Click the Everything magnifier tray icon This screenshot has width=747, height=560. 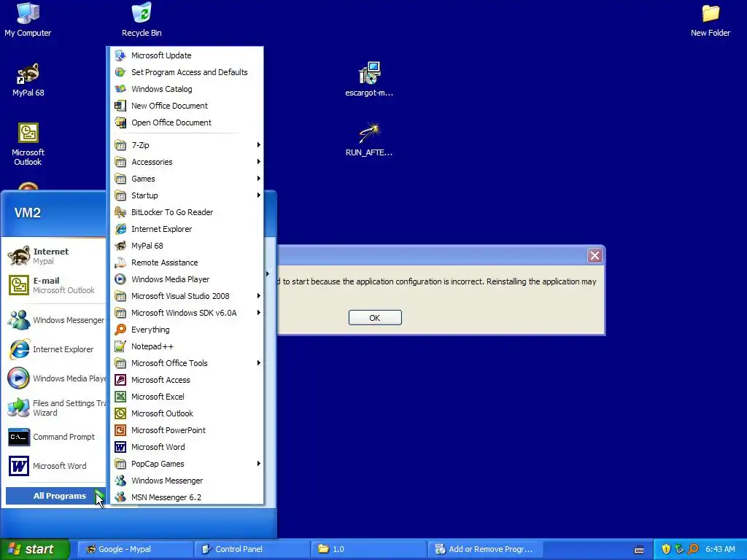(693, 549)
